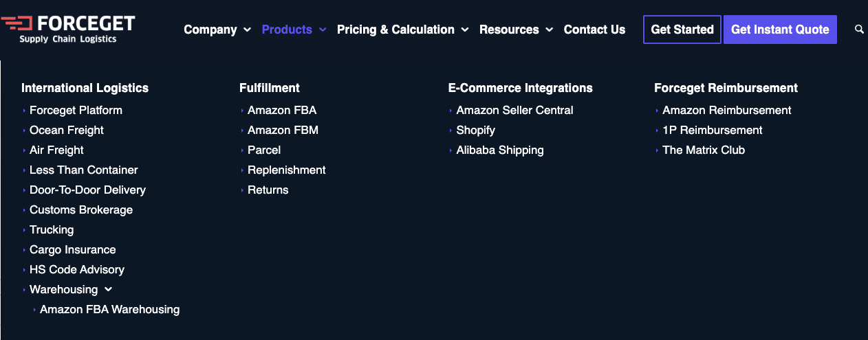Open the Returns fulfillment link
This screenshot has width=868, height=340.
click(x=268, y=190)
